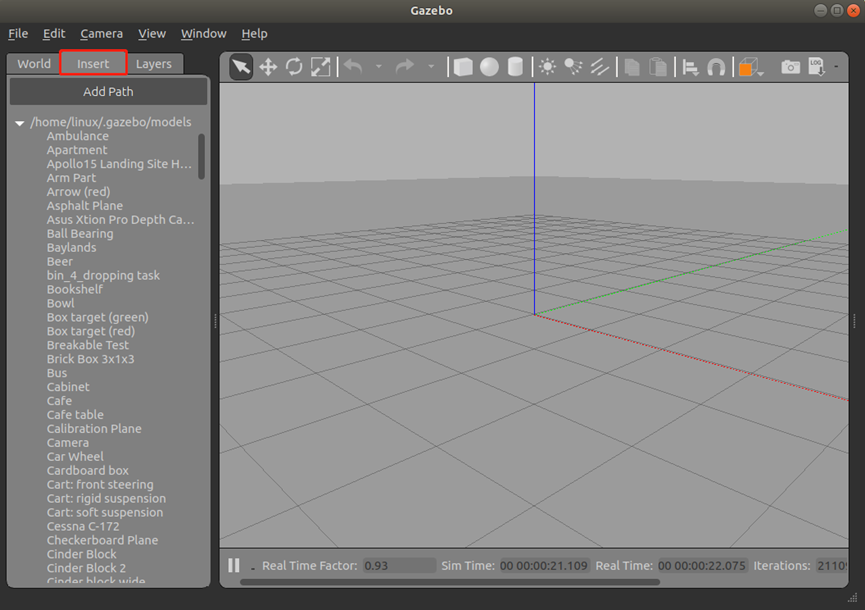Viewport: 865px width, 610px height.
Task: Open the view angle orange cube
Action: click(749, 67)
